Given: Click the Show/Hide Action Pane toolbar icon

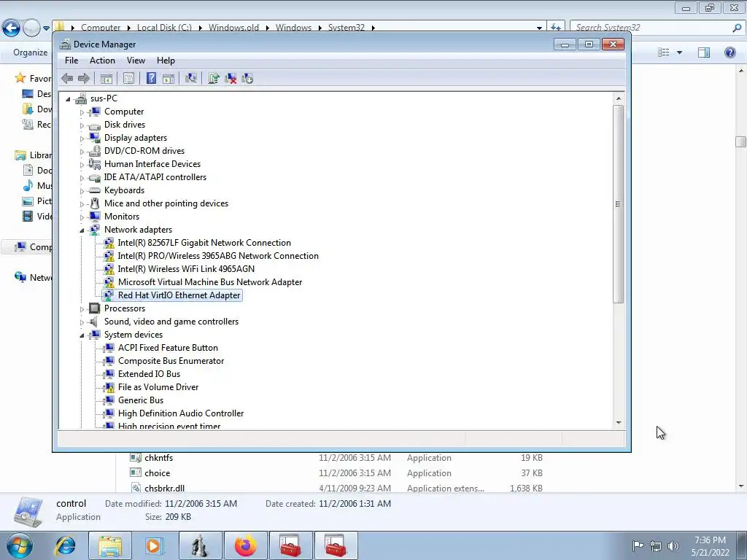Looking at the screenshot, I should point(169,78).
